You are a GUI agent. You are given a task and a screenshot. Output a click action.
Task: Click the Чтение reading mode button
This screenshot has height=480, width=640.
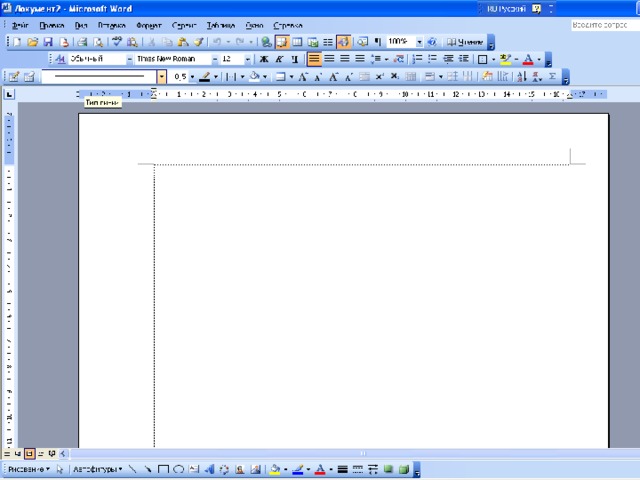465,42
